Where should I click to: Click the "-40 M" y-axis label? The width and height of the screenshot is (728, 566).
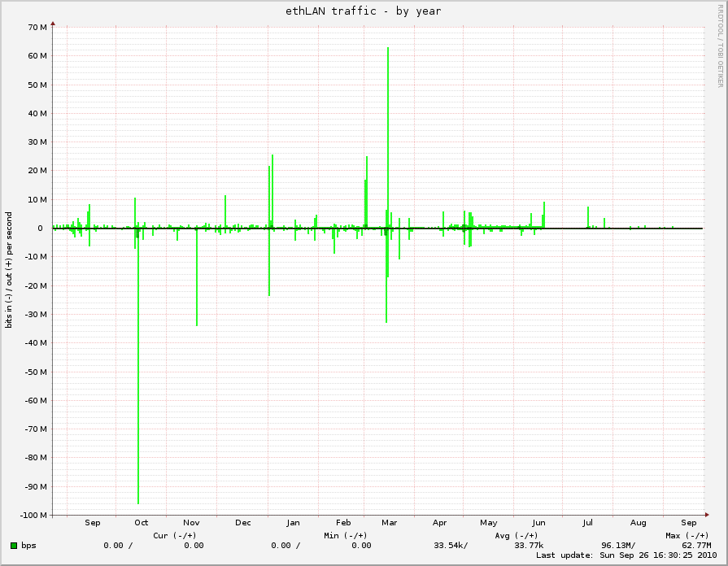36,343
